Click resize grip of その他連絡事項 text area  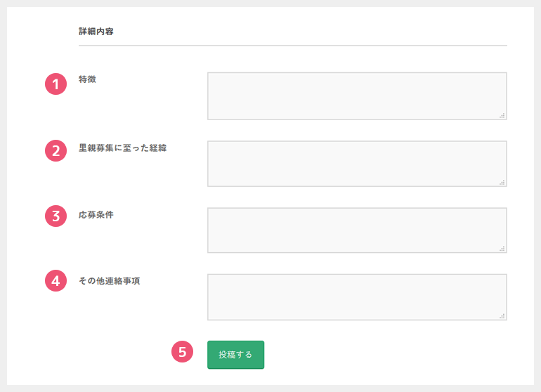502,316
